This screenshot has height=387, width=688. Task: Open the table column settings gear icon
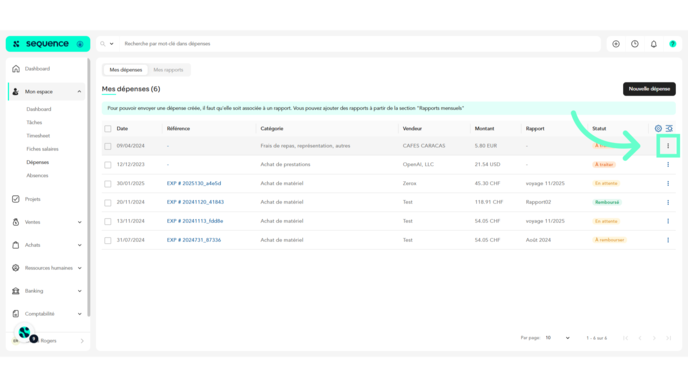pos(658,129)
